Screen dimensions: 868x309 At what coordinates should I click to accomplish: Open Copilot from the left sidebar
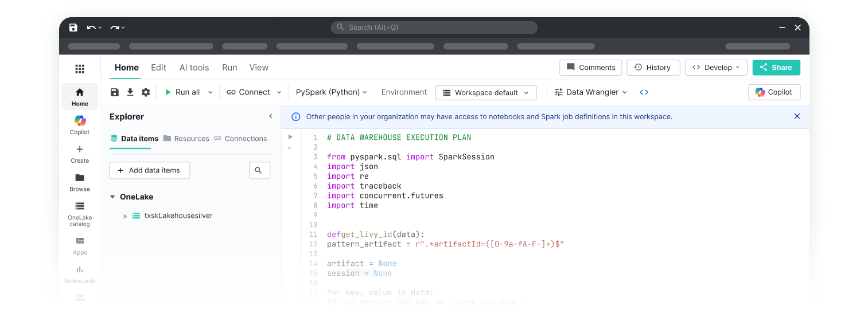tap(80, 125)
